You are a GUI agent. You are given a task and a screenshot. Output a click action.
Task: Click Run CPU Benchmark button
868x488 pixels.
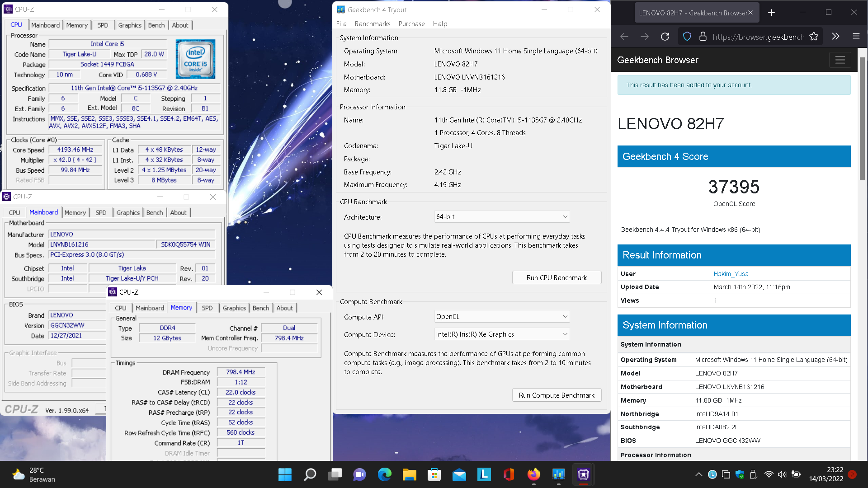tap(557, 278)
